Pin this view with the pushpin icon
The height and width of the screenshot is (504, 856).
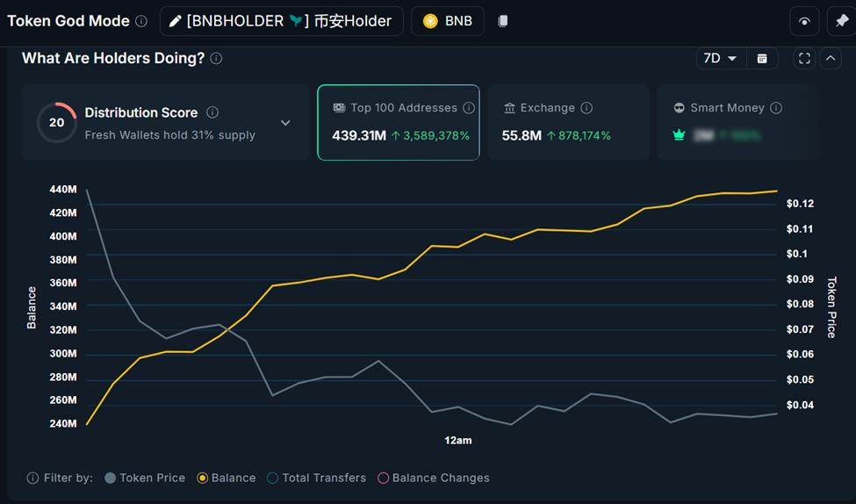click(x=842, y=21)
